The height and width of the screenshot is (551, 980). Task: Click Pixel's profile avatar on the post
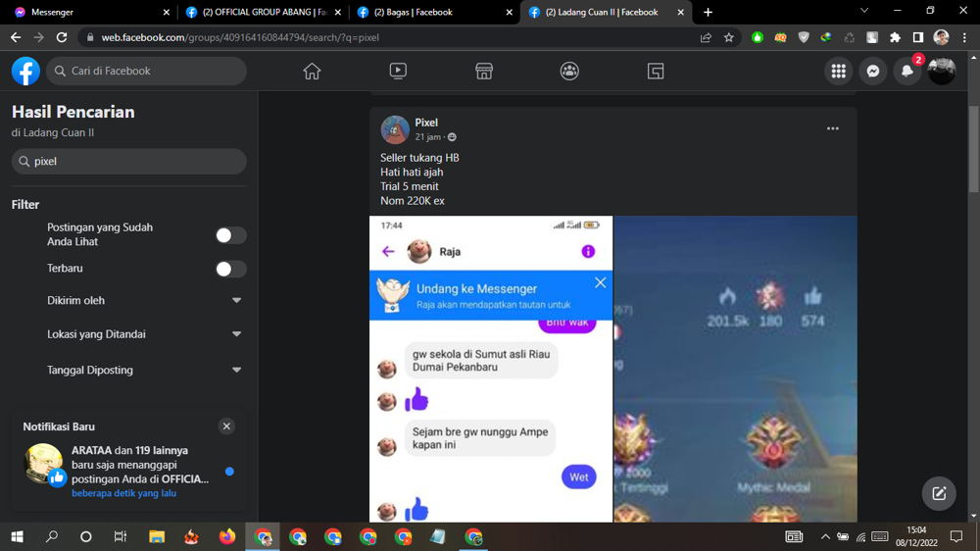point(394,129)
